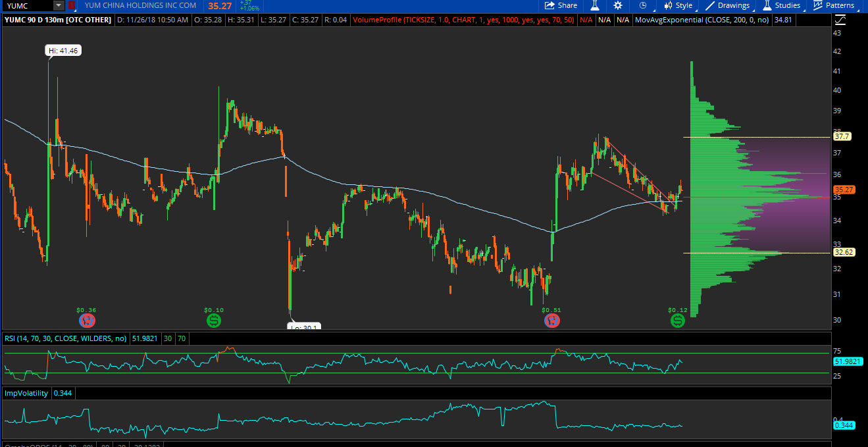Click the RSI study label in the lower panel
Viewport: 868px width, 447px height.
(65, 338)
